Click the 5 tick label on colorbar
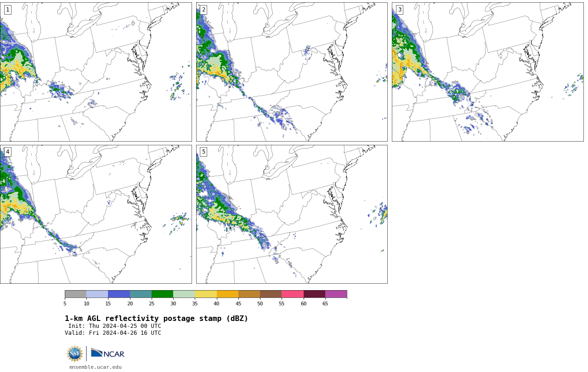588x372 pixels. click(65, 303)
